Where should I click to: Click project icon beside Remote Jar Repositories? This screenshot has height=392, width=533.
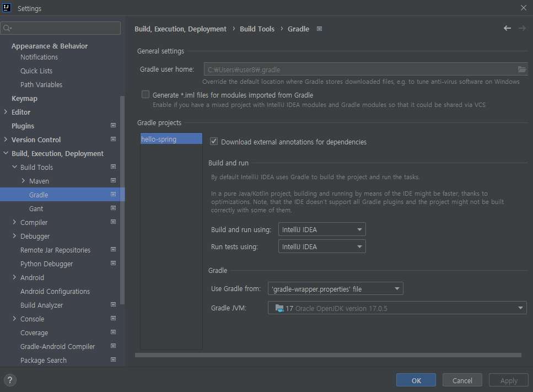(x=114, y=250)
